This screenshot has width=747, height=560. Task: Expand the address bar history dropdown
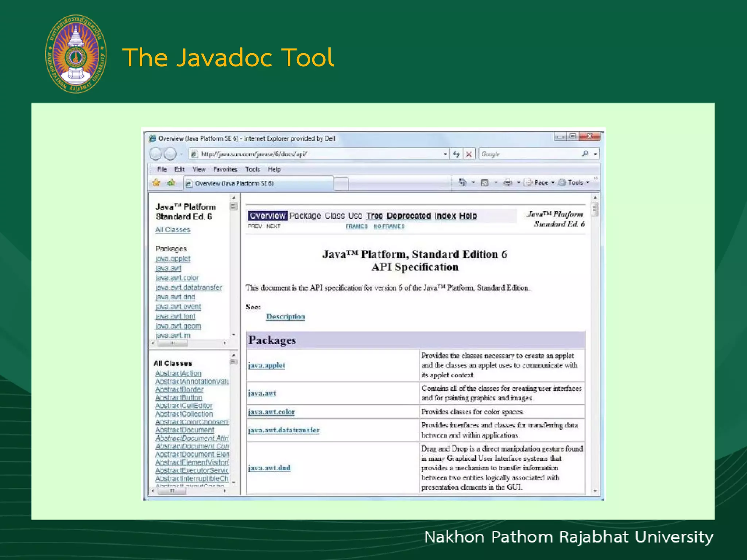click(x=445, y=154)
